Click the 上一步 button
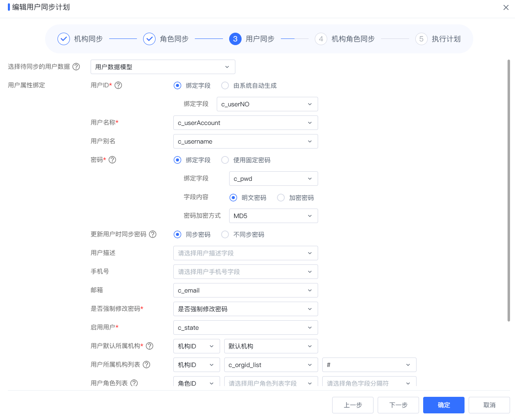515x420 pixels. [x=353, y=405]
